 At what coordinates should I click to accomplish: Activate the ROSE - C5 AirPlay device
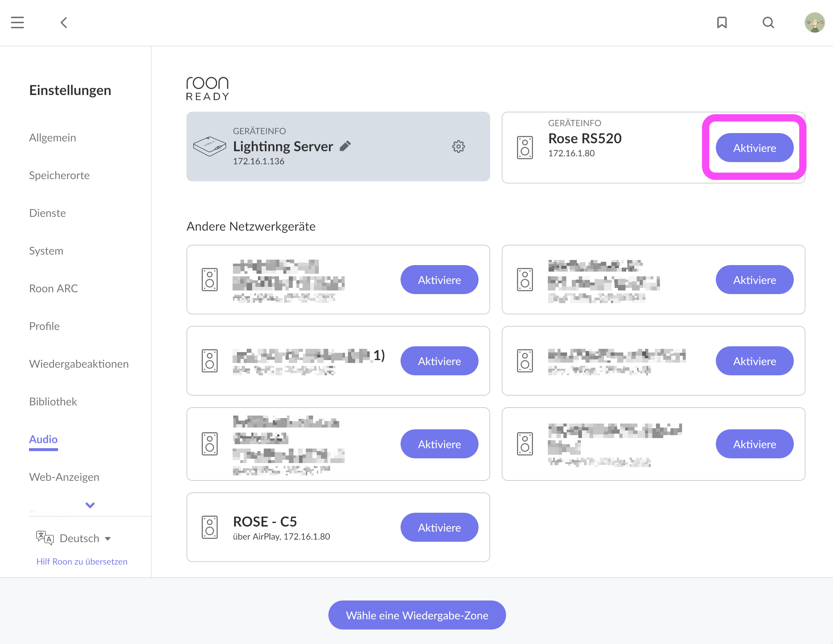point(439,527)
